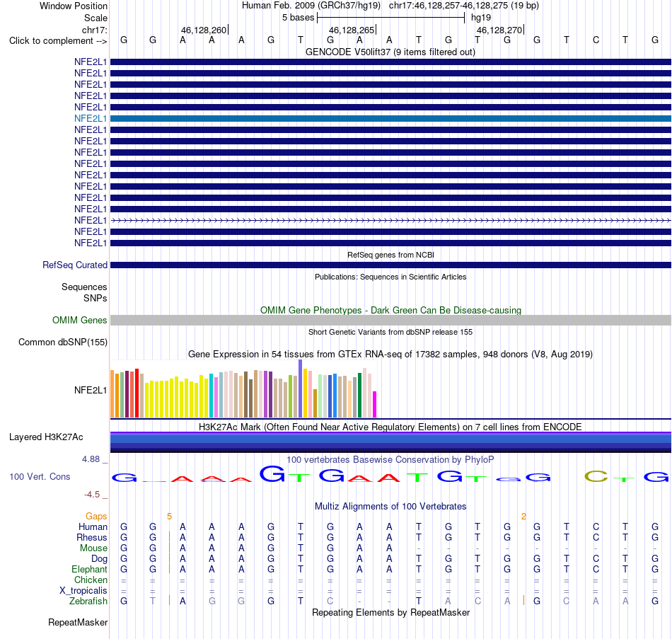672x639 pixels.
Task: Click the Layered H3K27Ac label
Action: [46, 437]
